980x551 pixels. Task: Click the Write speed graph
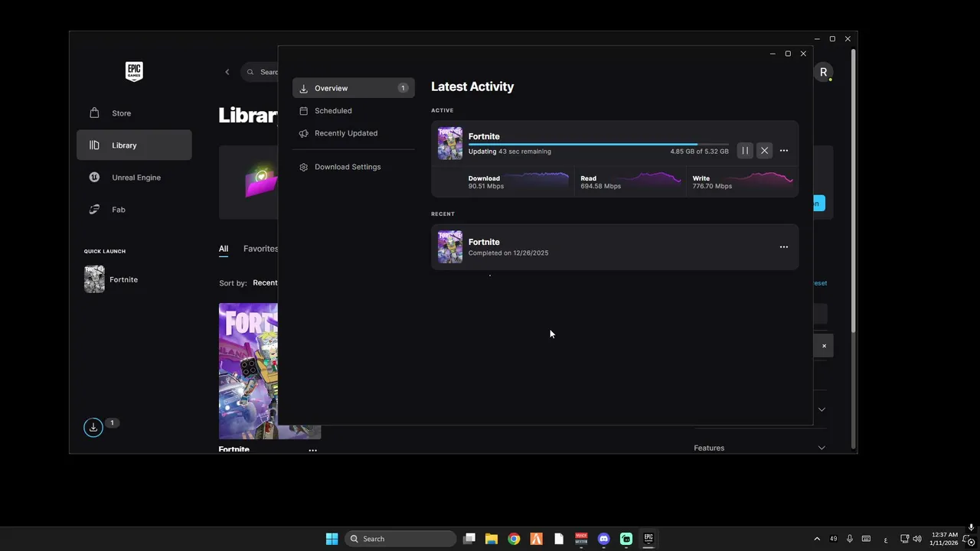[x=760, y=180]
